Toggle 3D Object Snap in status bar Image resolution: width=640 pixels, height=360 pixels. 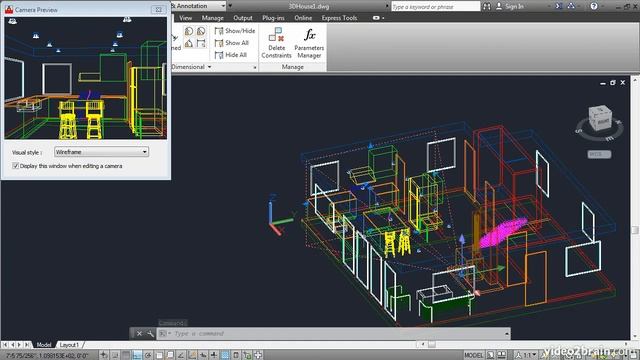click(170, 355)
